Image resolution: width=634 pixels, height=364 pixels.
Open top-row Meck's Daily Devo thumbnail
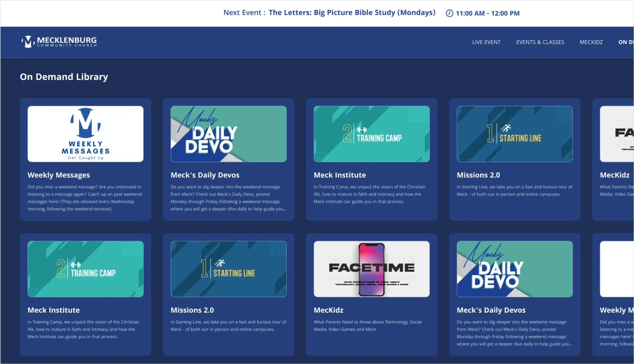coord(228,134)
